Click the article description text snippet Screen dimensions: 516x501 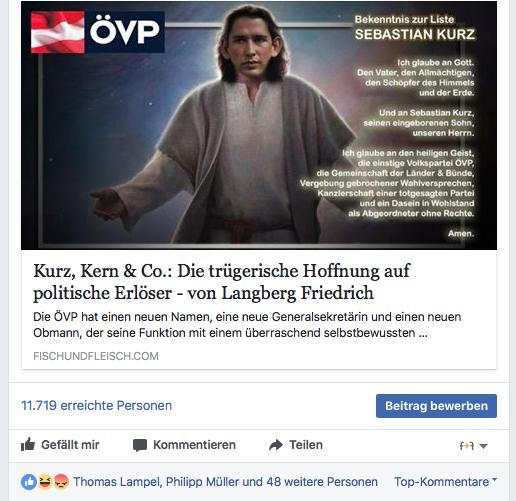click(x=247, y=325)
